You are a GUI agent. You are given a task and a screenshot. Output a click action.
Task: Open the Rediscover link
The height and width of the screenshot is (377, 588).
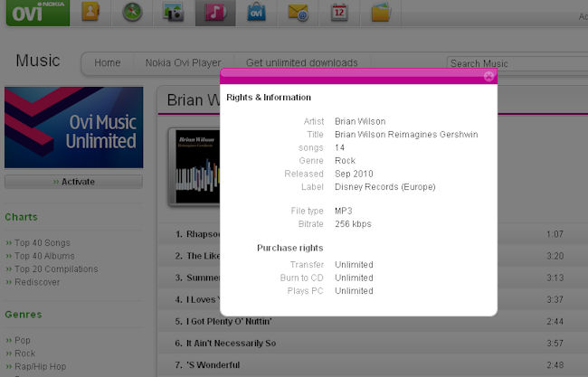click(x=37, y=282)
